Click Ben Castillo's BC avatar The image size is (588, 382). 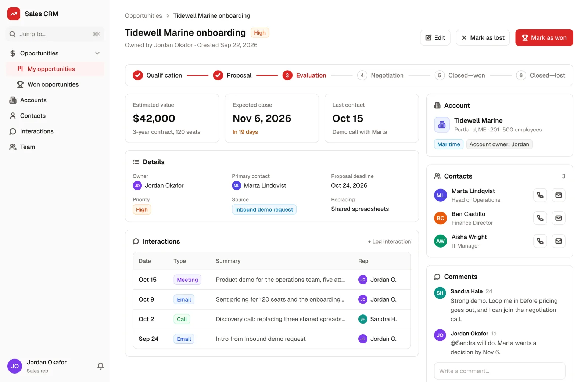click(x=440, y=218)
